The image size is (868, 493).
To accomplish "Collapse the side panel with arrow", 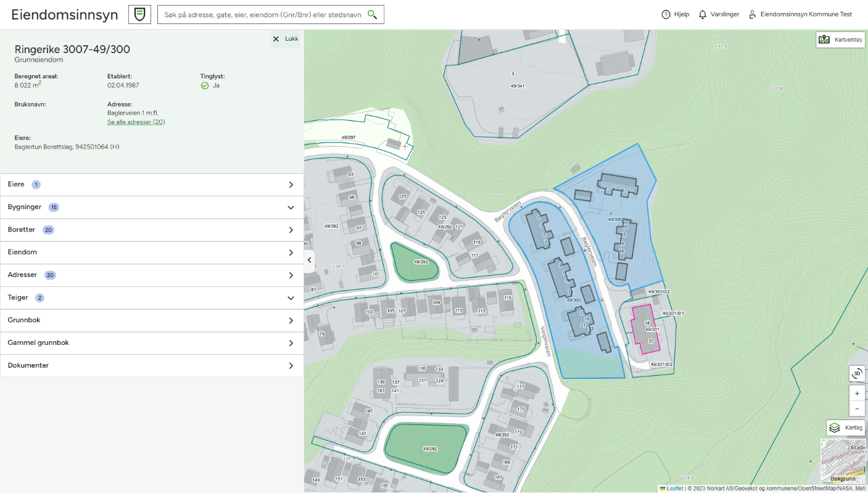I will 309,260.
